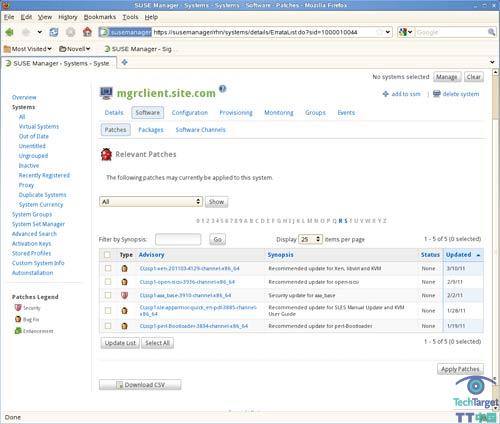Click the computer icon beside system name
Screen dimensions: 500x424
[107, 93]
